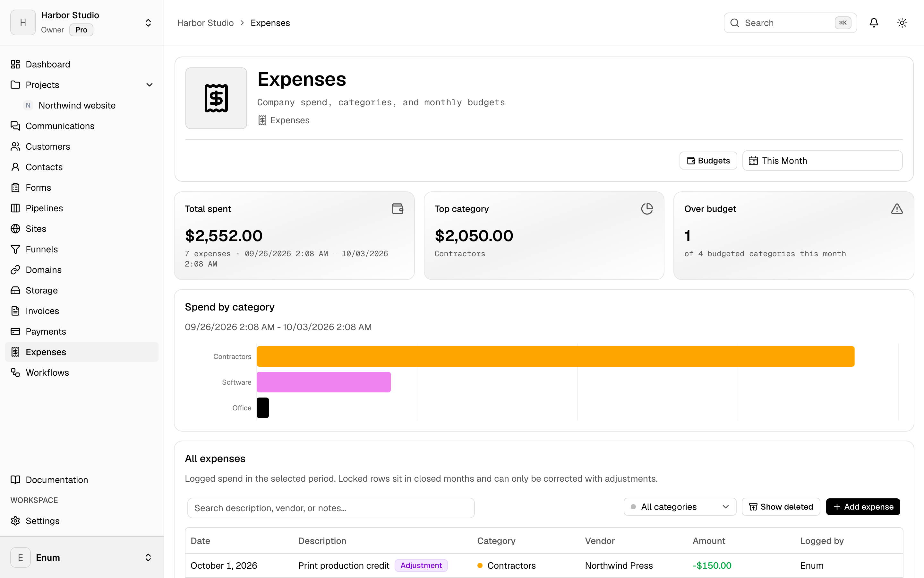Click the Communications chat icon
The width and height of the screenshot is (924, 578).
coord(15,126)
